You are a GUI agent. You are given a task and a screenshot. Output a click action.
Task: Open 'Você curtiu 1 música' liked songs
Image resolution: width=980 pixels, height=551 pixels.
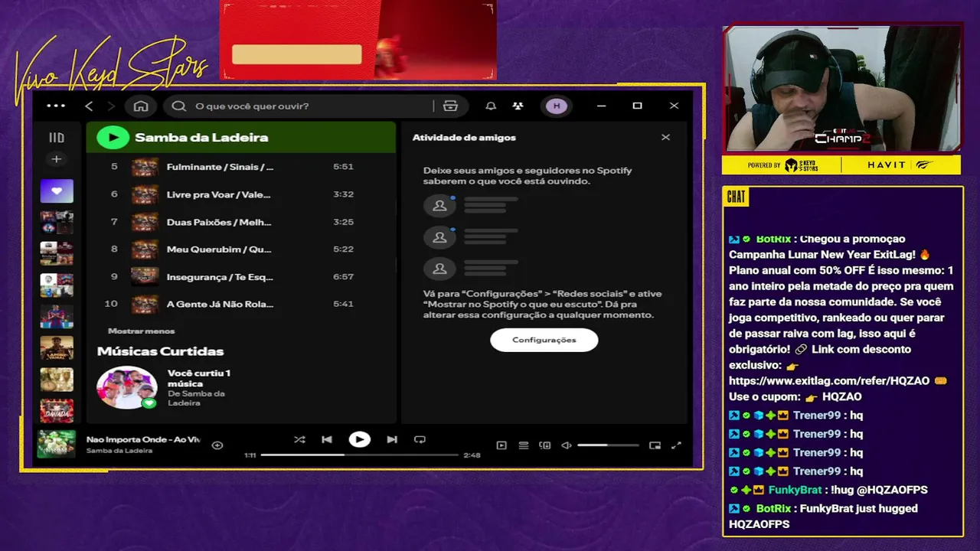coord(199,378)
